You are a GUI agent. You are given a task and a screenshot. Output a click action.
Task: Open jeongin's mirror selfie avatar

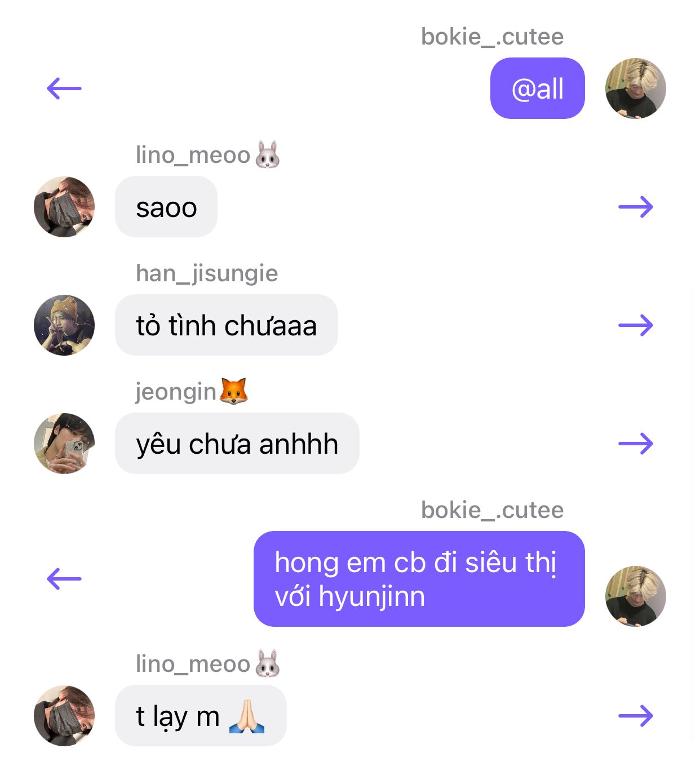coord(64,444)
